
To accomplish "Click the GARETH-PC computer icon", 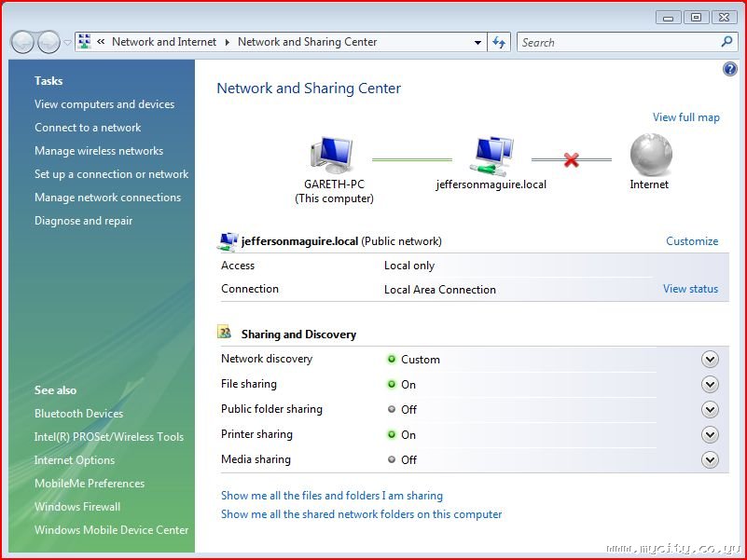I will point(333,155).
